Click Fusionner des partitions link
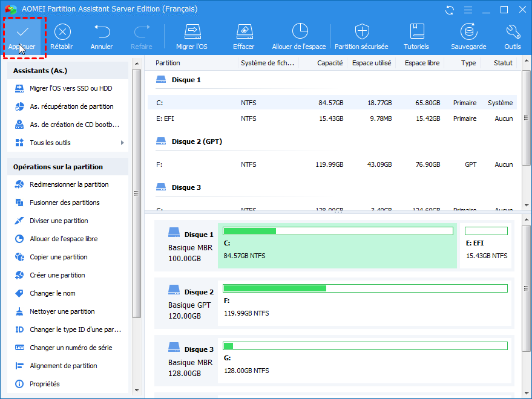Screen dimensions: 532x399 click(64, 203)
